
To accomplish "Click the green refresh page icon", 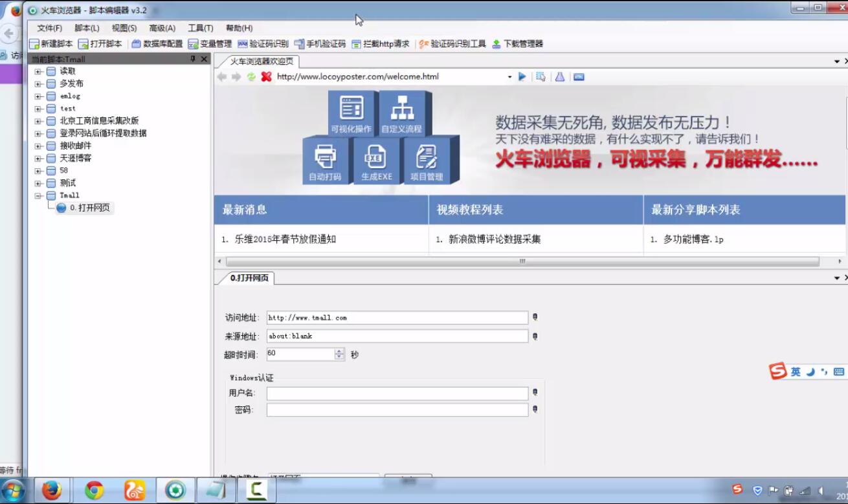I will pos(251,76).
